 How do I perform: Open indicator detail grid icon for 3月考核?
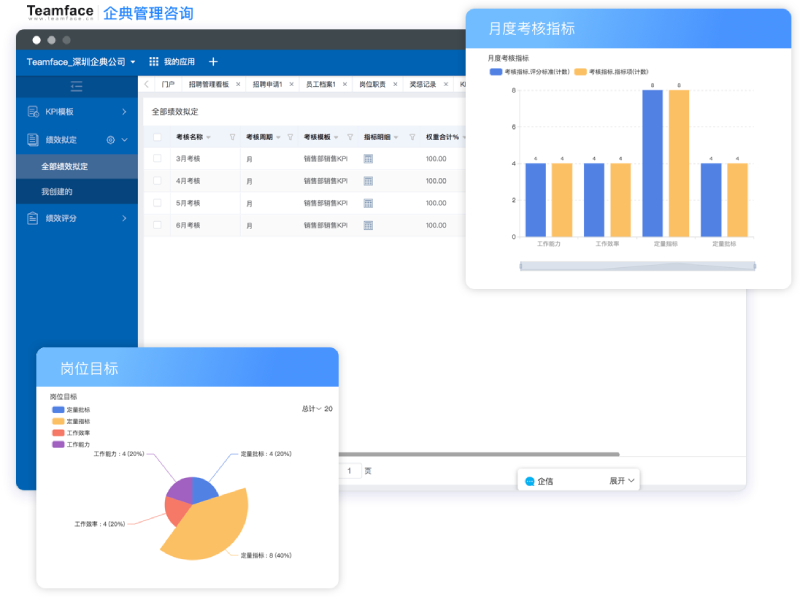(x=368, y=159)
